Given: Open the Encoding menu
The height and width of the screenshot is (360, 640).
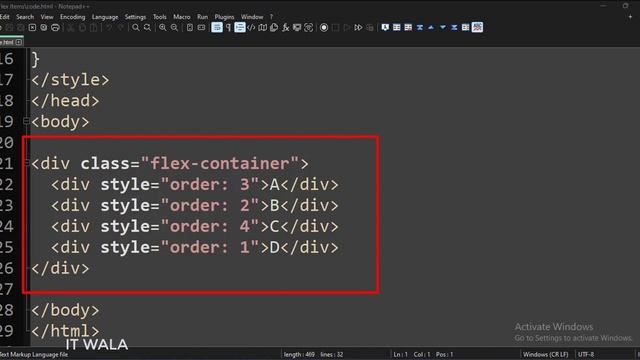Looking at the screenshot, I should (73, 17).
